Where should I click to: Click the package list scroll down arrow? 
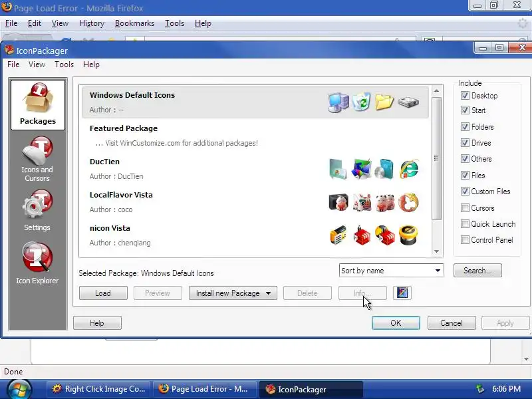click(436, 251)
